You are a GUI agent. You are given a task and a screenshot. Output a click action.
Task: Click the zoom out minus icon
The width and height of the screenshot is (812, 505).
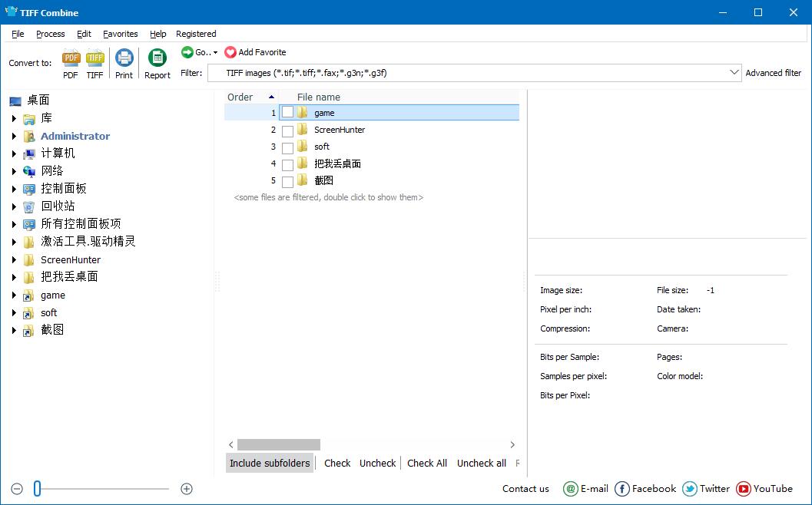coord(17,488)
